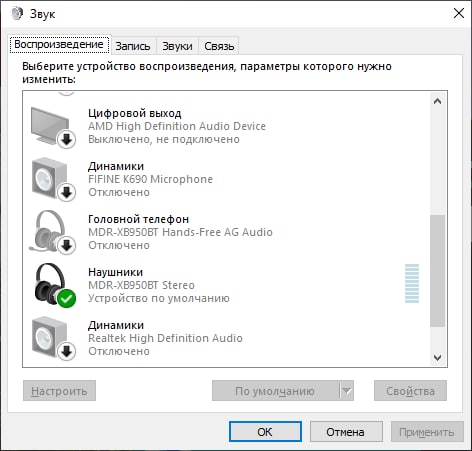Click Realtek High Definition Audio text
This screenshot has width=472, height=451.
click(x=165, y=338)
